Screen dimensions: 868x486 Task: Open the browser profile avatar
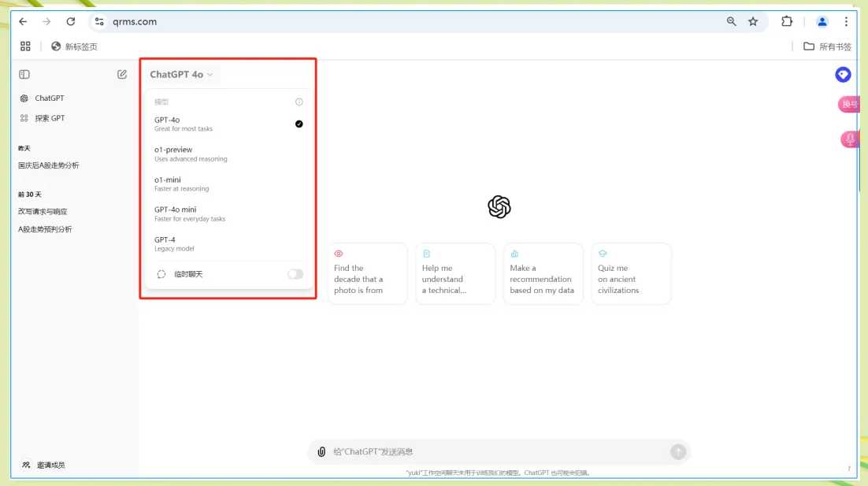click(x=822, y=21)
